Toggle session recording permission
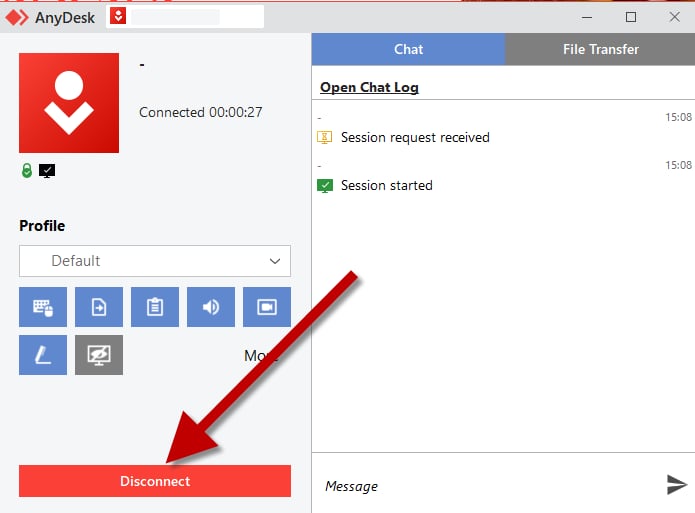Image resolution: width=695 pixels, height=513 pixels. [267, 307]
